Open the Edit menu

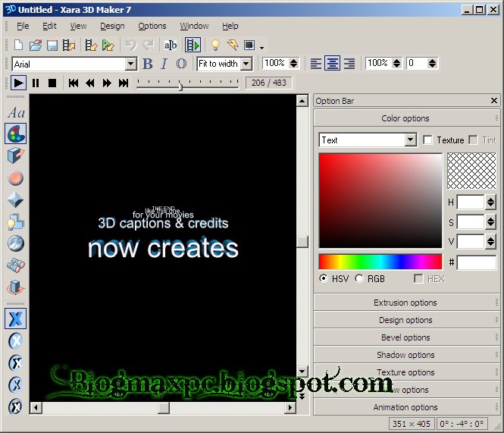click(49, 26)
